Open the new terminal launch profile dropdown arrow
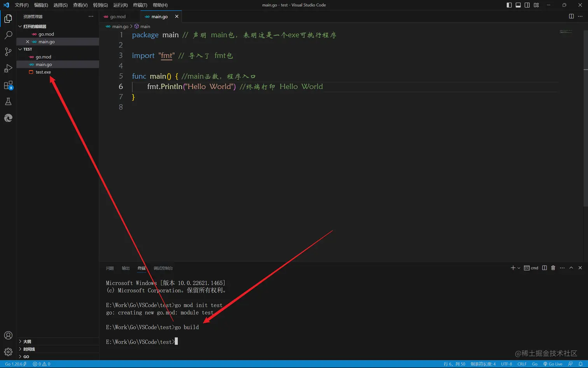The image size is (588, 368). [x=519, y=268]
